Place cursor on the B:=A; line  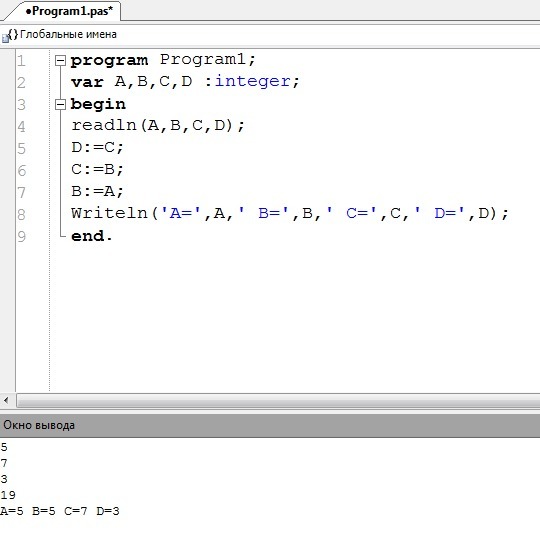(x=97, y=191)
